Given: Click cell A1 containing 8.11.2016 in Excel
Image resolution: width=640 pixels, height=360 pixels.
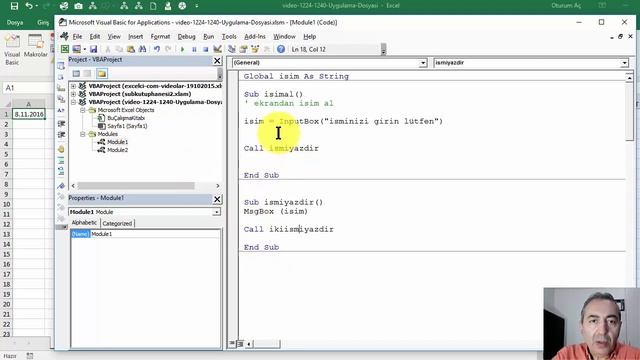Looking at the screenshot, I should [x=29, y=114].
